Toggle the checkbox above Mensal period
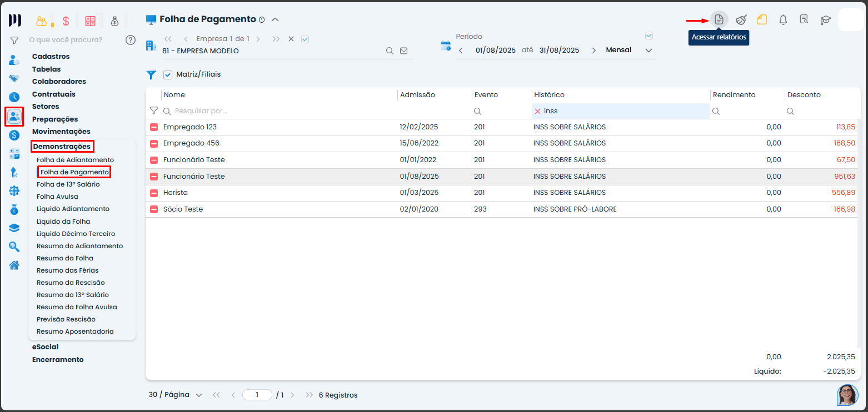 tap(648, 36)
